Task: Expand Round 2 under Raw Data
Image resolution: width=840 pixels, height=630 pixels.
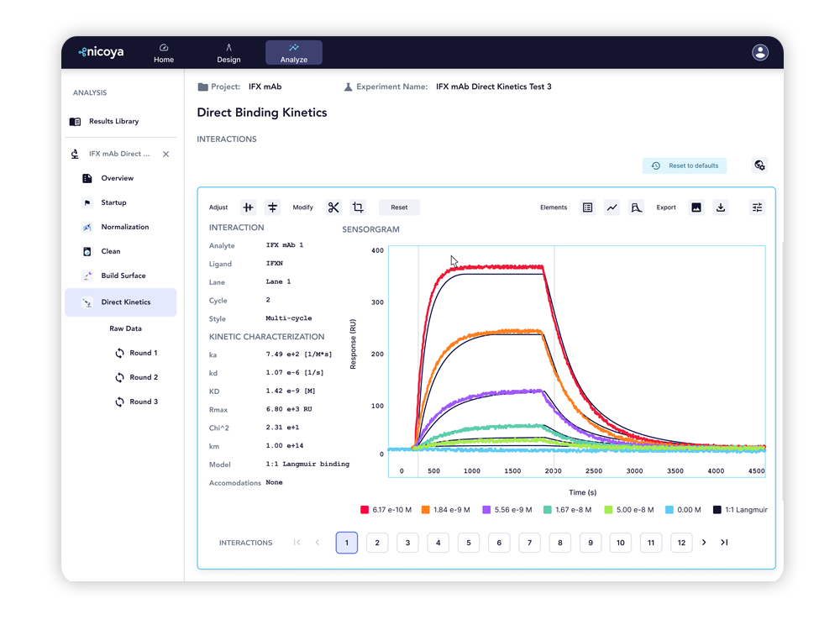Action: coord(136,378)
